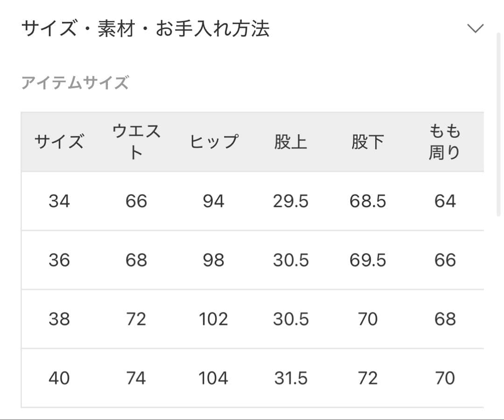The width and height of the screenshot is (504, 420).
Task: Choose size 38 row
Action: (x=60, y=319)
